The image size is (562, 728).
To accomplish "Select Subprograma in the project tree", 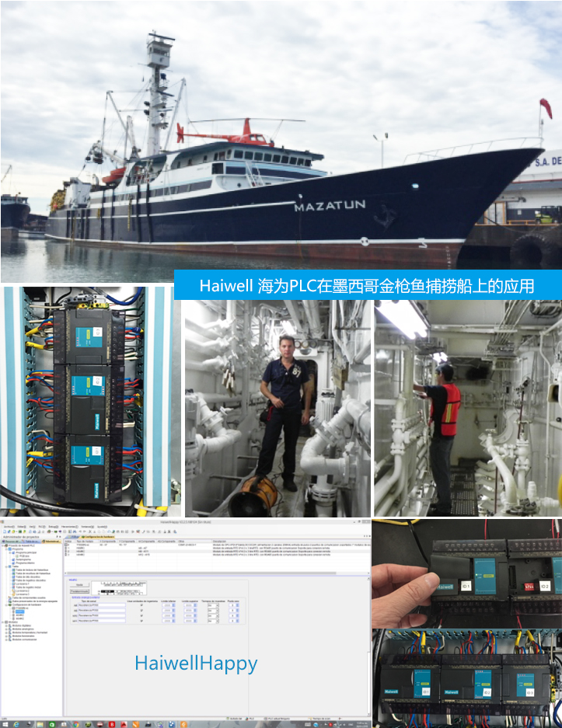I will pos(23,559).
